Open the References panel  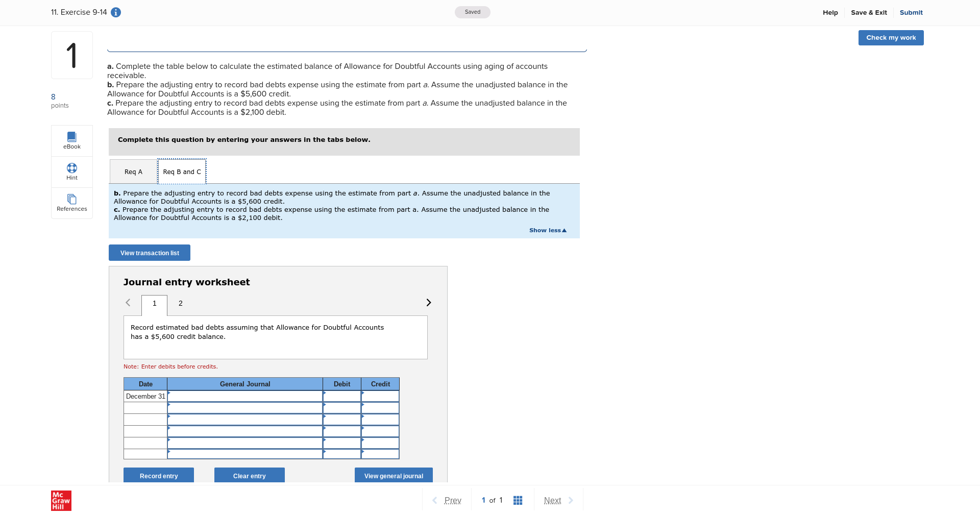tap(71, 203)
